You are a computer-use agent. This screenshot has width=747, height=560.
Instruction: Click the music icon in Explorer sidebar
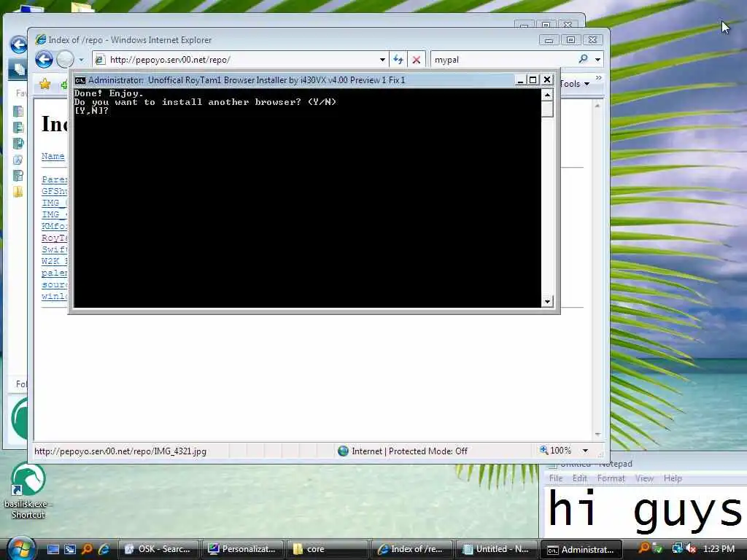click(18, 143)
